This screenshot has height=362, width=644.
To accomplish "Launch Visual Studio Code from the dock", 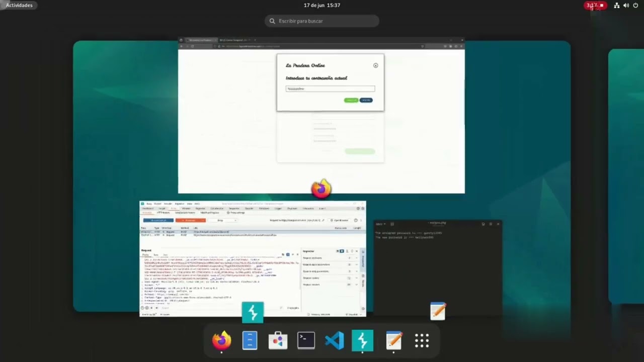I will 334,341.
